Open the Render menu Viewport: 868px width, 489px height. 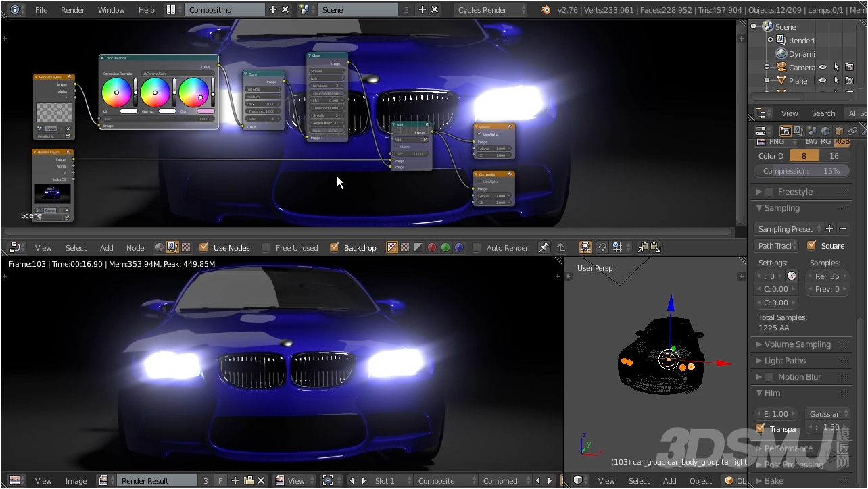[x=73, y=10]
